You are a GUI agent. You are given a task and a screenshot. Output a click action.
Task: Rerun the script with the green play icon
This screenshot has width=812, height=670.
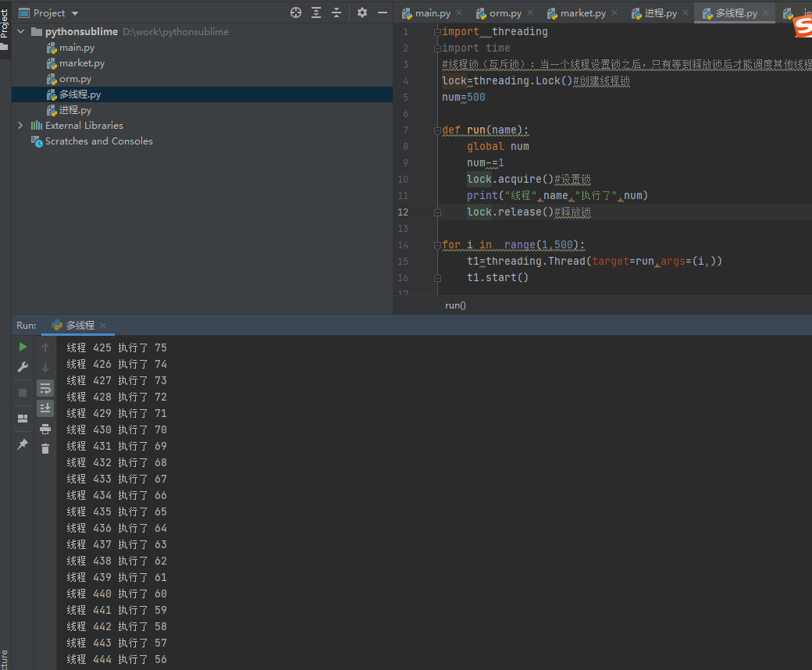23,347
